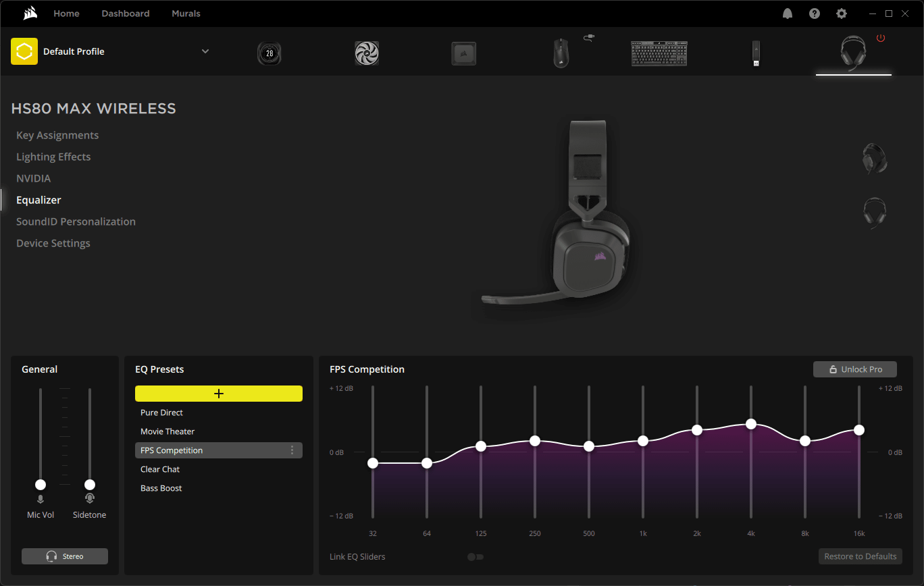Select the AIO cooler LCD device icon
The image size is (924, 586).
point(269,53)
